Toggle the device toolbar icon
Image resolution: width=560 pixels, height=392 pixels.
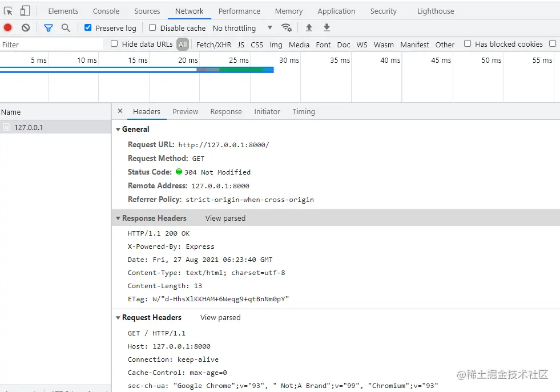(x=25, y=11)
